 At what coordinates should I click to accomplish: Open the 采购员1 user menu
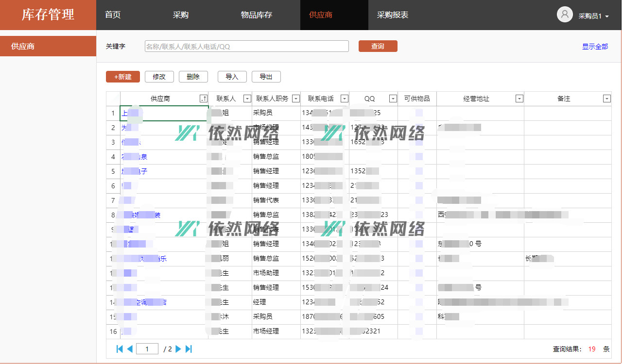(593, 16)
